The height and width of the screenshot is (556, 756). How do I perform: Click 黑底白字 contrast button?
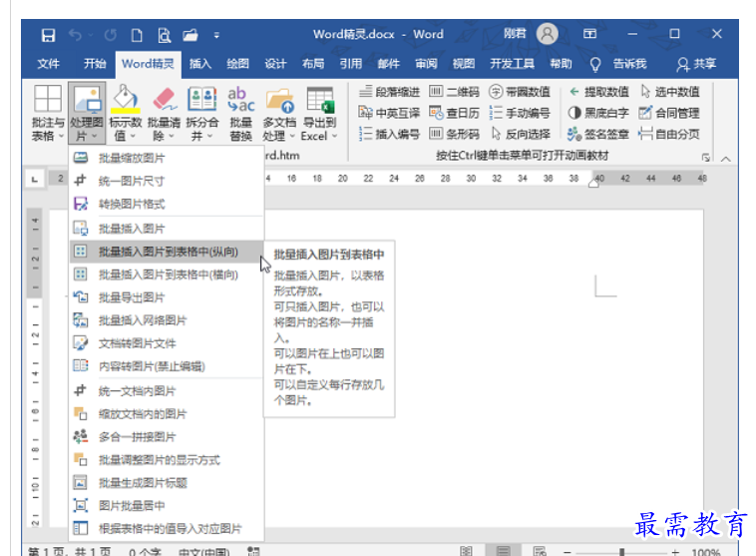point(598,113)
